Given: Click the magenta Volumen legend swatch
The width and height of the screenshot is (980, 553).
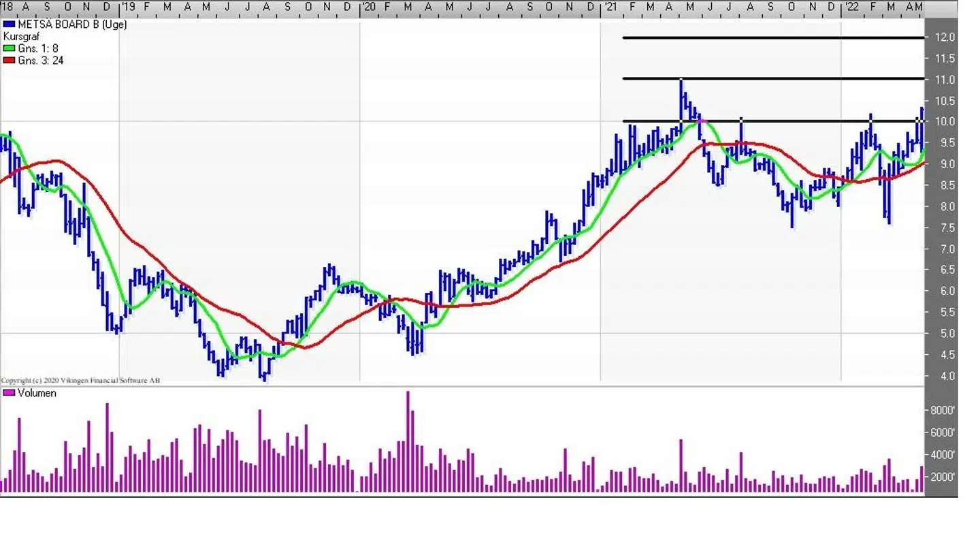Looking at the screenshot, I should 10,394.
